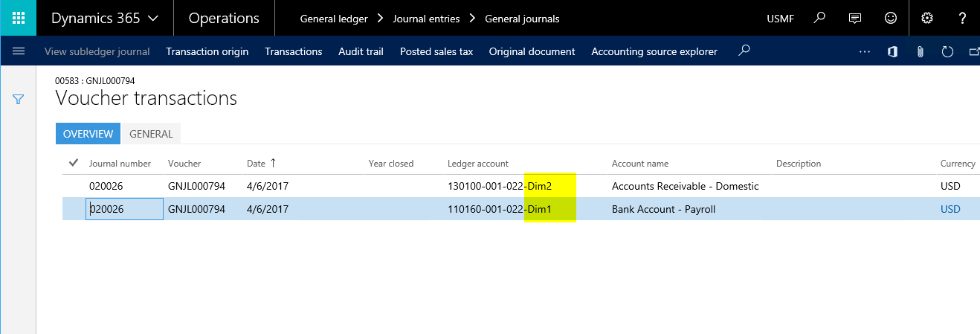Click the hamburger navigation pane icon
Viewport: 980px width, 334px height.
pos(19,51)
